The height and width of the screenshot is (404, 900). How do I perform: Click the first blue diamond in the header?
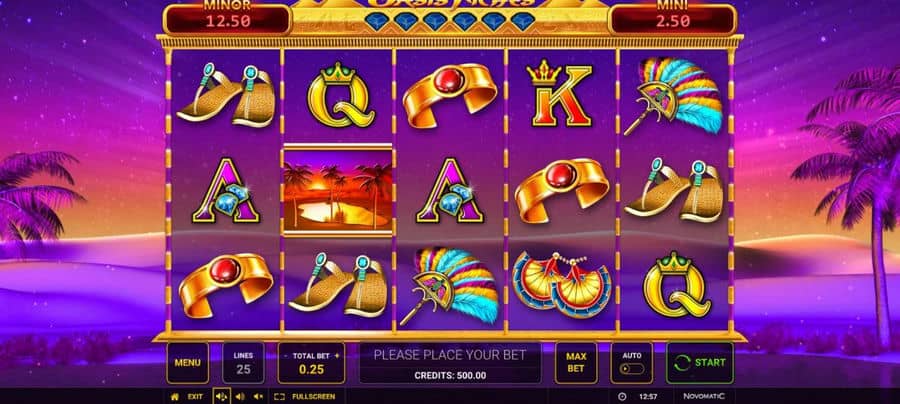[x=376, y=21]
